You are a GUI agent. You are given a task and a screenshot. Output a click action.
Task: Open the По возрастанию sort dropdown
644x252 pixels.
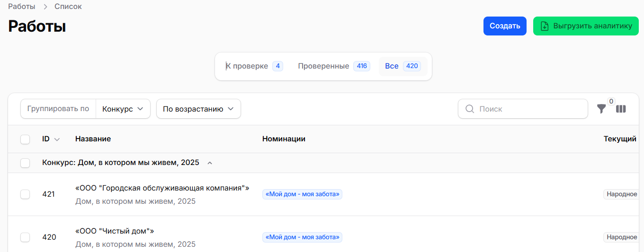point(198,109)
